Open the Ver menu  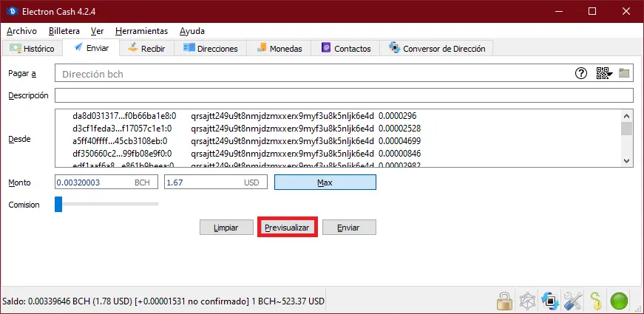(x=98, y=31)
